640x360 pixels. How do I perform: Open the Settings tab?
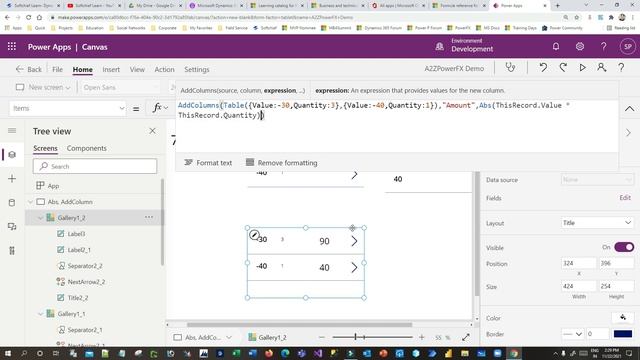click(197, 69)
